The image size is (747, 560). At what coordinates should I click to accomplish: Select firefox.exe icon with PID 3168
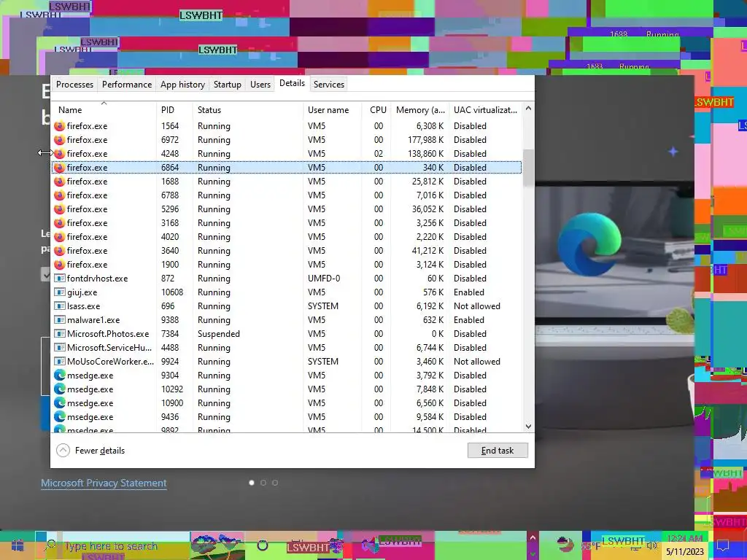[60, 223]
